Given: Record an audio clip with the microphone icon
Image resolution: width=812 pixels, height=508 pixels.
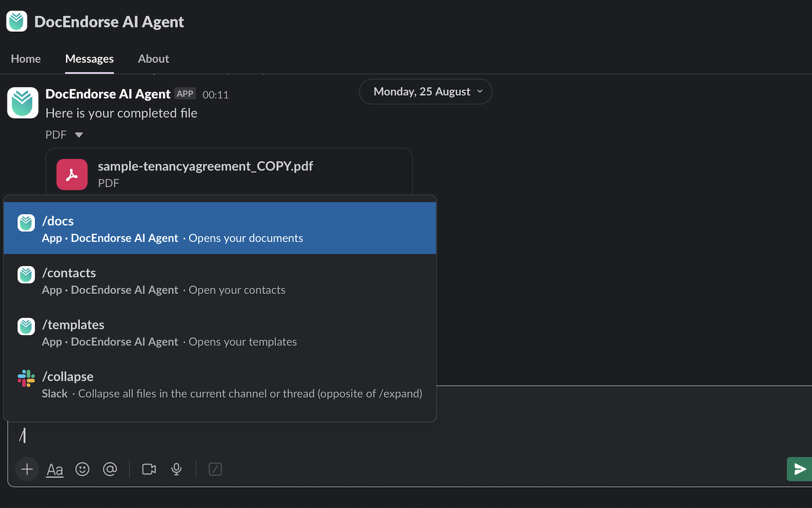Looking at the screenshot, I should [x=176, y=469].
